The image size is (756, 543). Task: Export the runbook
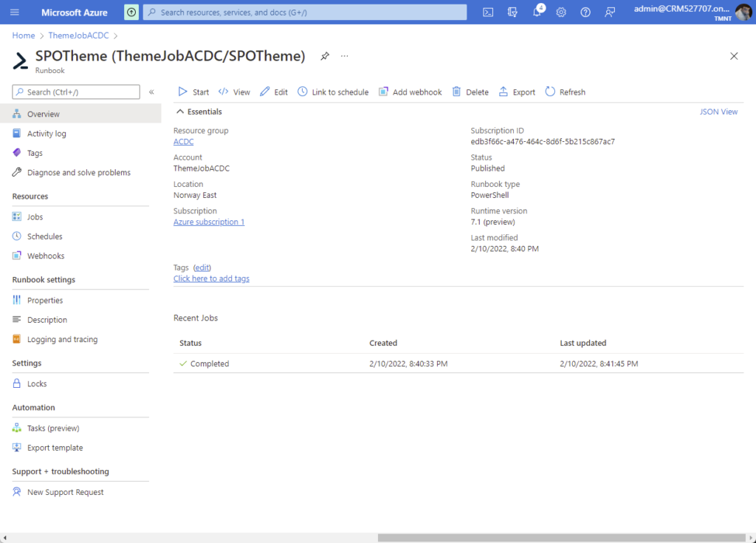(517, 92)
